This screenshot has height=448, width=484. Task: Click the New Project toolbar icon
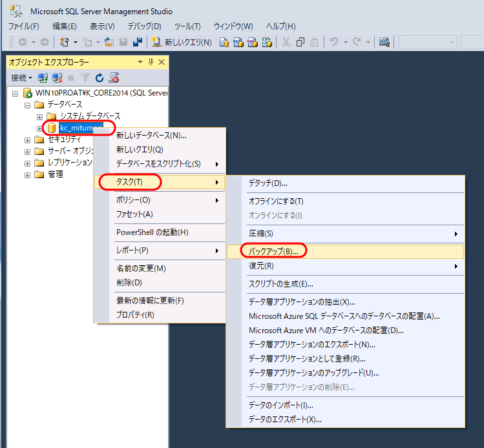click(64, 42)
